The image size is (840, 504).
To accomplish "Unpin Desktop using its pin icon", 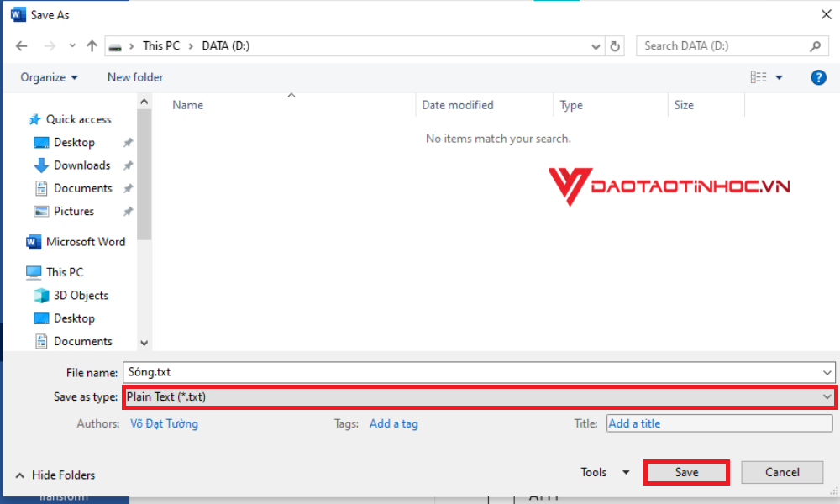I will coord(128,143).
